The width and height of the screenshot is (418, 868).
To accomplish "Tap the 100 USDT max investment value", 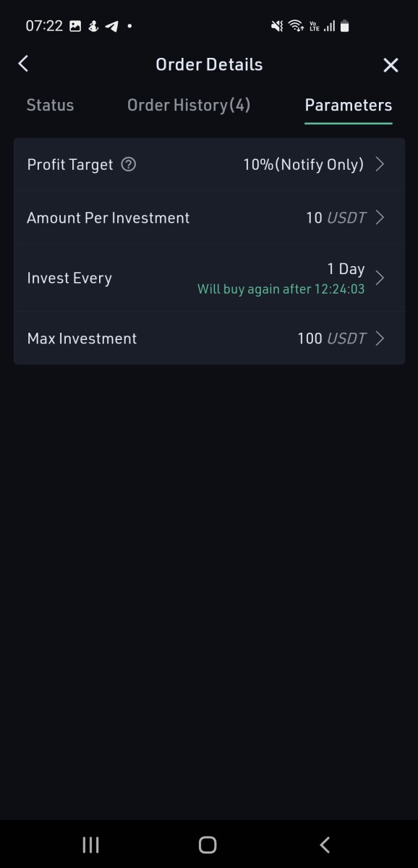I will pyautogui.click(x=332, y=338).
